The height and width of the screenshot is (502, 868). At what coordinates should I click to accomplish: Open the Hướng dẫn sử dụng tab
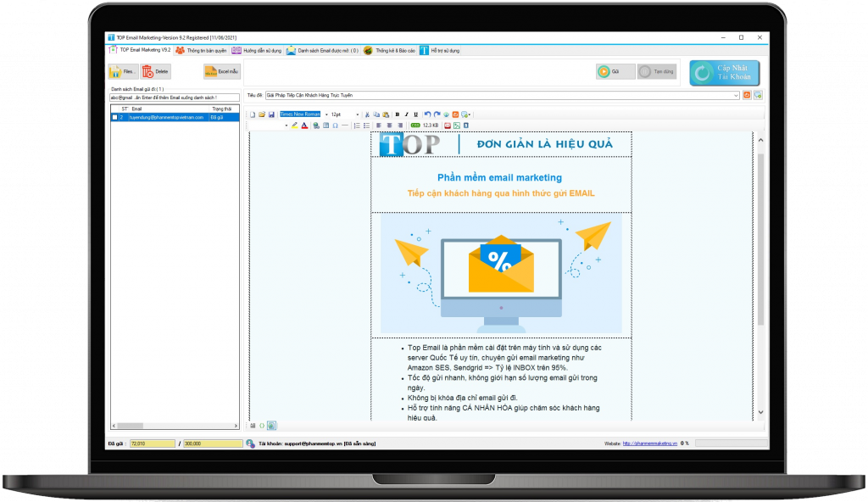click(257, 50)
